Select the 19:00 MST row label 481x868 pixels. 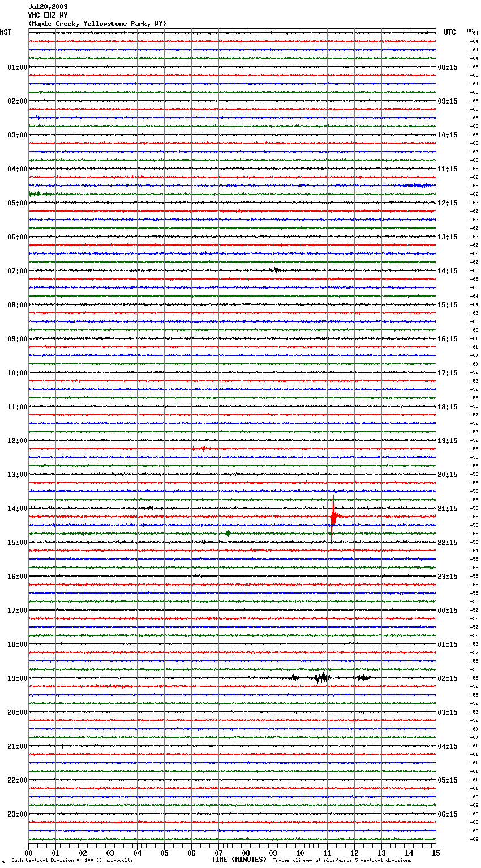point(18,678)
